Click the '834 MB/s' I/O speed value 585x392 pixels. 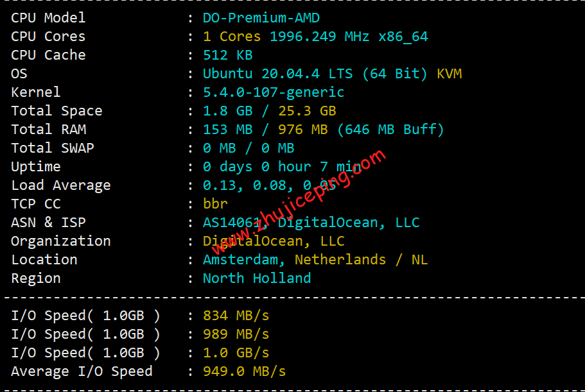[x=236, y=316]
